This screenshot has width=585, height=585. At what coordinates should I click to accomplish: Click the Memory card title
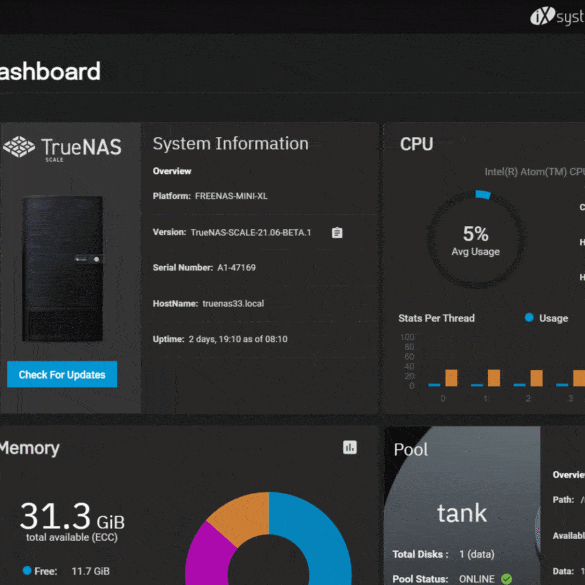pos(30,448)
